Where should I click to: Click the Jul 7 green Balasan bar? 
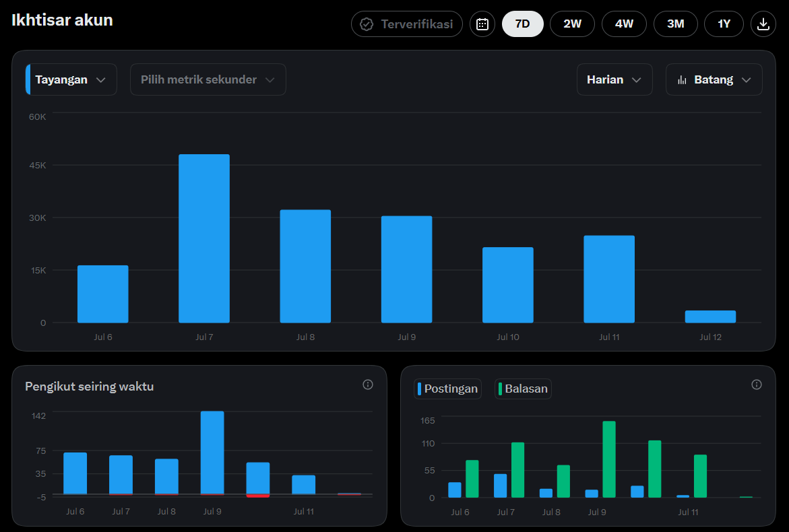click(x=517, y=470)
